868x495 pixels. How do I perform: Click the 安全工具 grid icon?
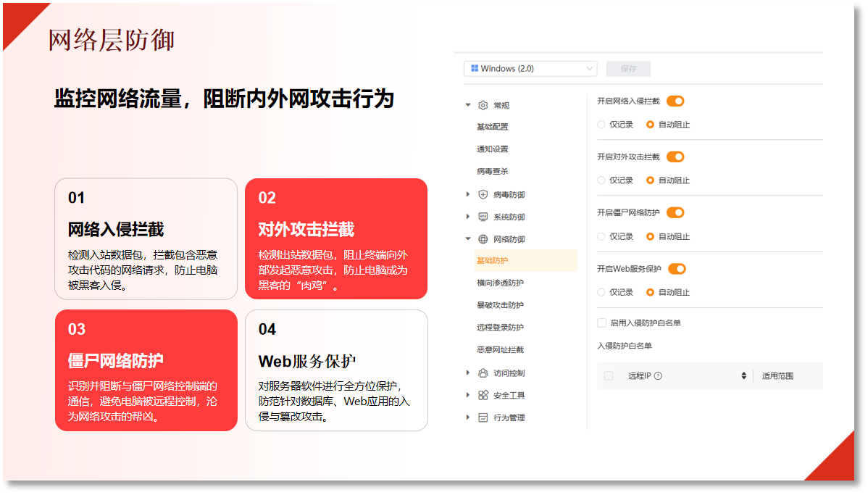(x=483, y=395)
